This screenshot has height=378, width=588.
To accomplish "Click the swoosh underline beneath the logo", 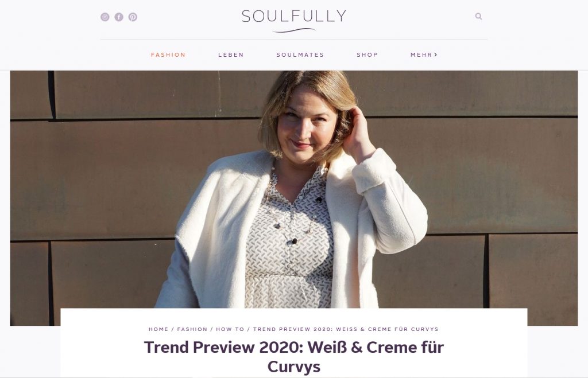I will point(294,30).
